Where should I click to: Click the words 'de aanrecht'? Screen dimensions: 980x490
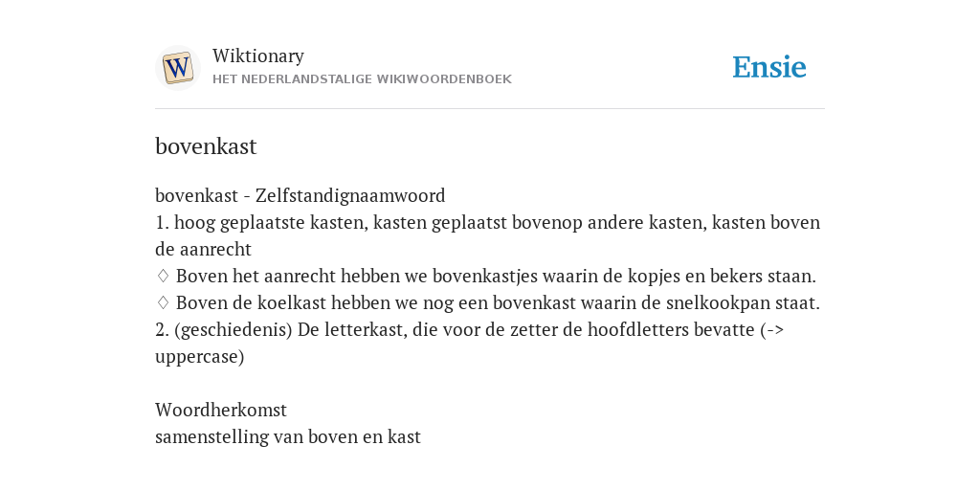(203, 250)
